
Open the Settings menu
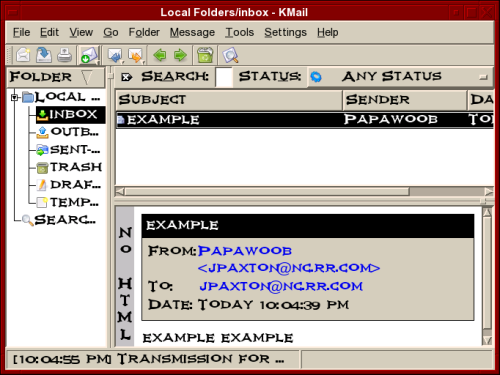[x=285, y=32]
